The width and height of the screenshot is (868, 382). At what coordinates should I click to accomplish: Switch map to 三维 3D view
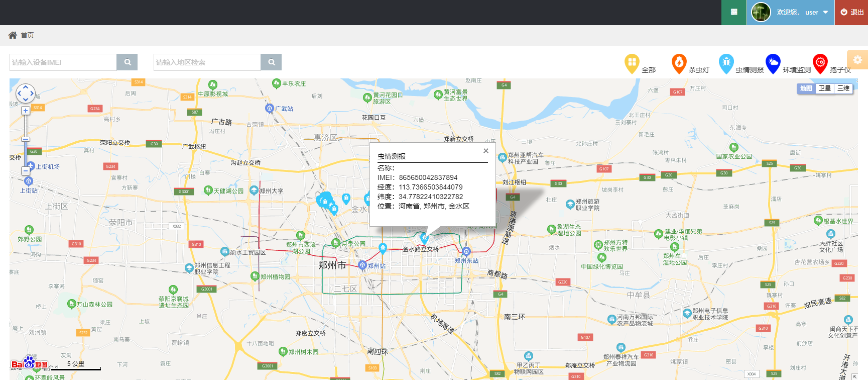pos(843,88)
